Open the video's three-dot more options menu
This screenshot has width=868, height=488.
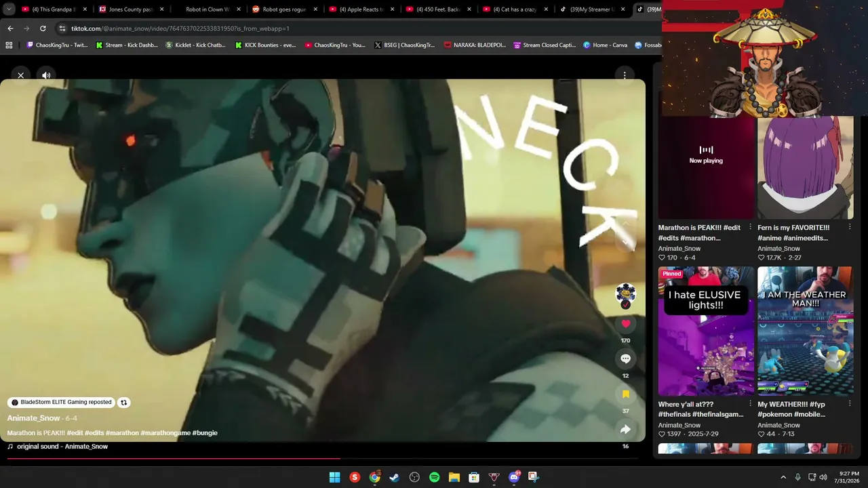[x=625, y=75]
